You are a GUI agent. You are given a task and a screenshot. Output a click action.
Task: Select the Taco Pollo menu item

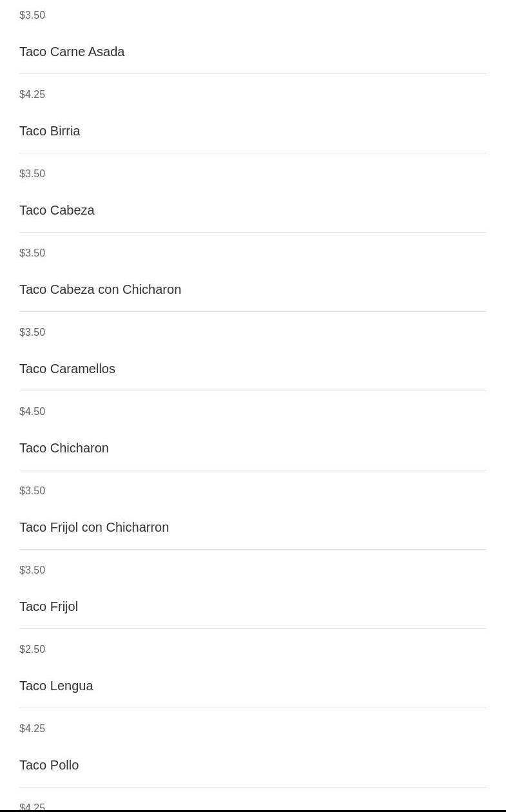click(49, 765)
